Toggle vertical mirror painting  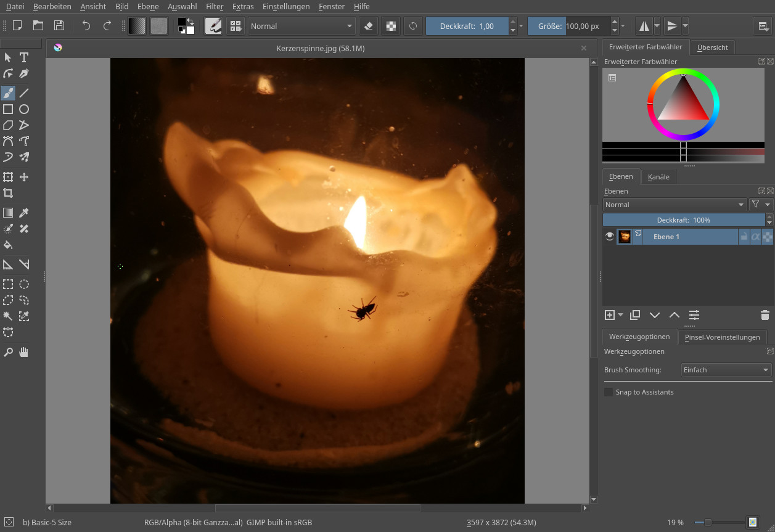pos(672,26)
